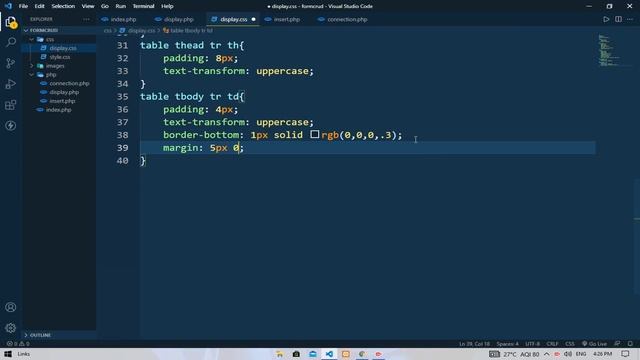Open the Manage gear icon
Viewport: 640px width, 360px height.
point(11,328)
